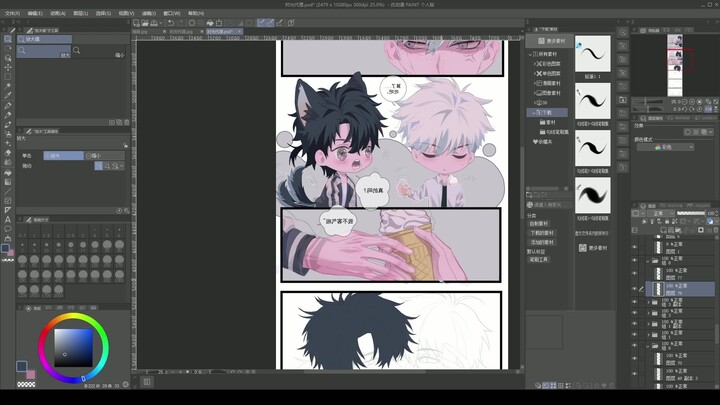Viewport: 720px width, 405px height.
Task: Select the balloon tool
Action: (x=8, y=229)
